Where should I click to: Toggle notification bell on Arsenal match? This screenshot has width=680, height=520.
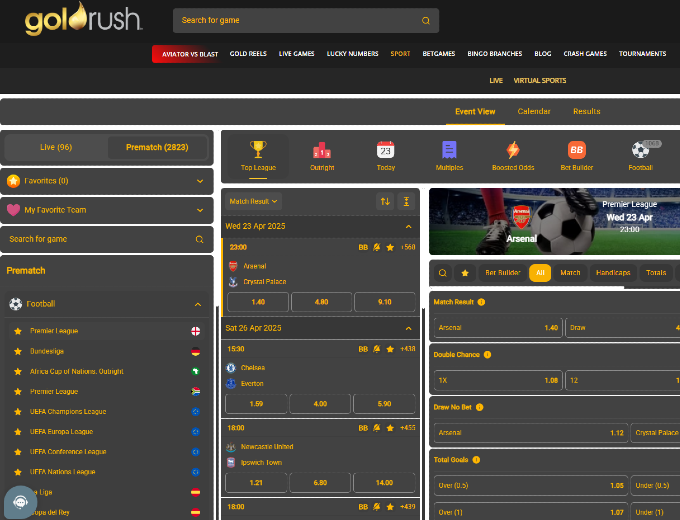coord(376,247)
